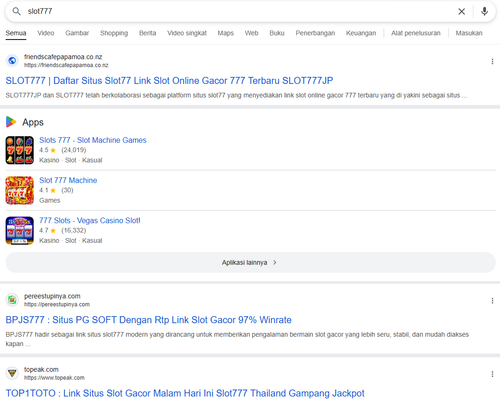The height and width of the screenshot is (401, 500).
Task: Click the friendscafepapamoa.co.nz globe favicon
Action: point(12,61)
